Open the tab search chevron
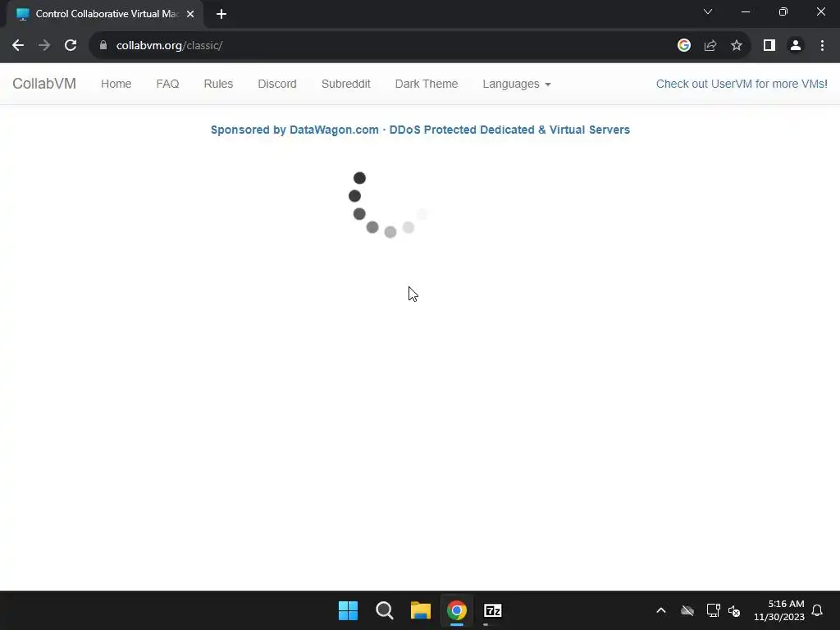Screen dimensions: 840x630 coord(708,11)
